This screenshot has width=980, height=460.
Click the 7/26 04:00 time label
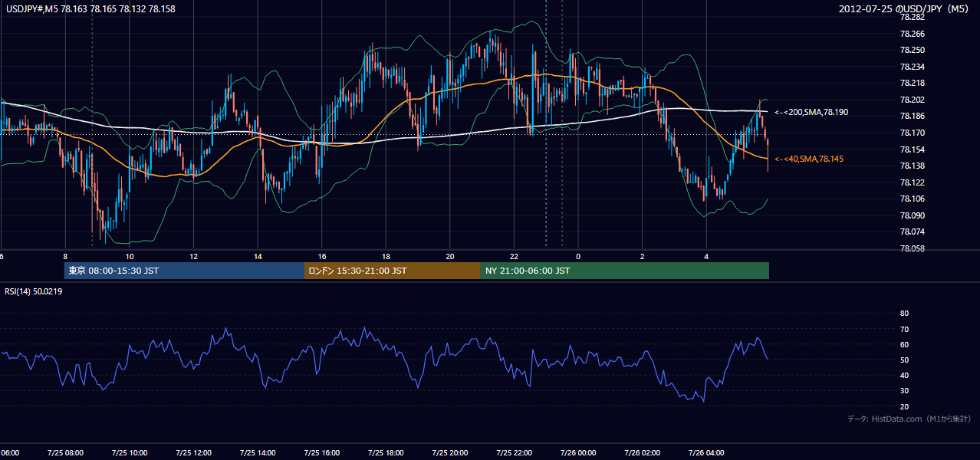(x=706, y=453)
